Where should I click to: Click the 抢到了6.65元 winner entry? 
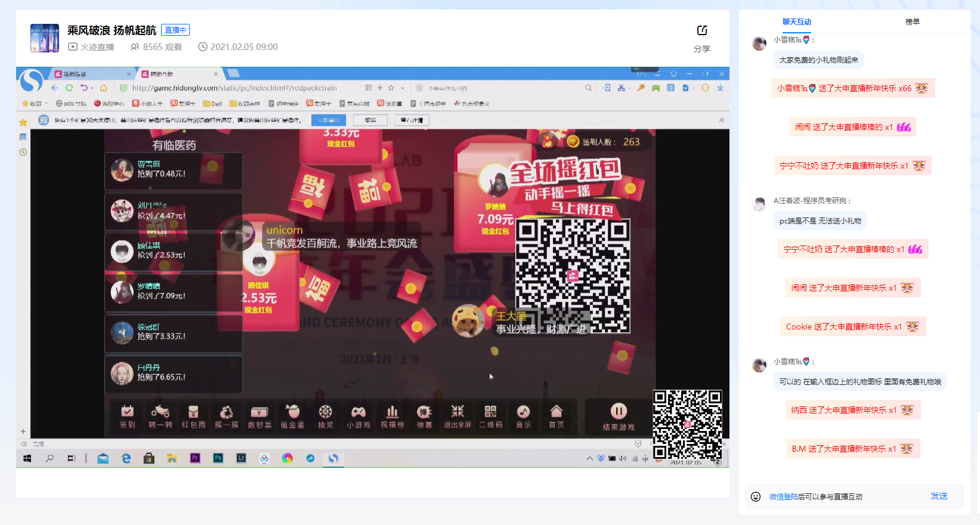point(174,373)
